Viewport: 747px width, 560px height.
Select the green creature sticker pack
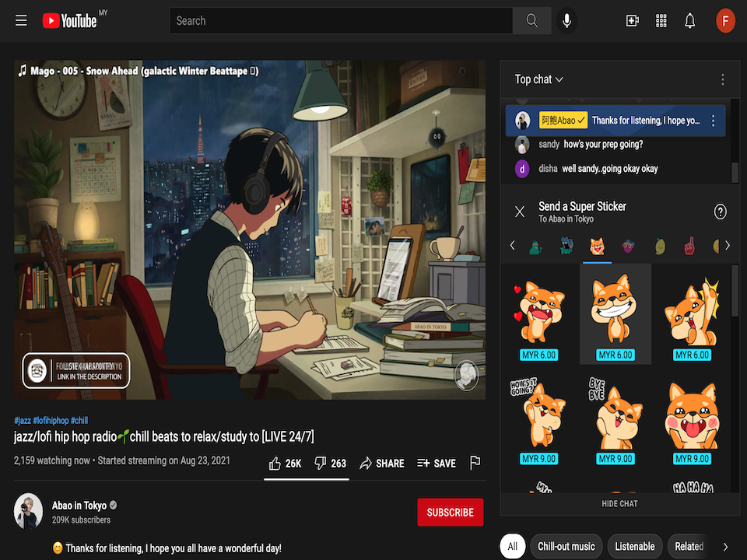pos(535,247)
